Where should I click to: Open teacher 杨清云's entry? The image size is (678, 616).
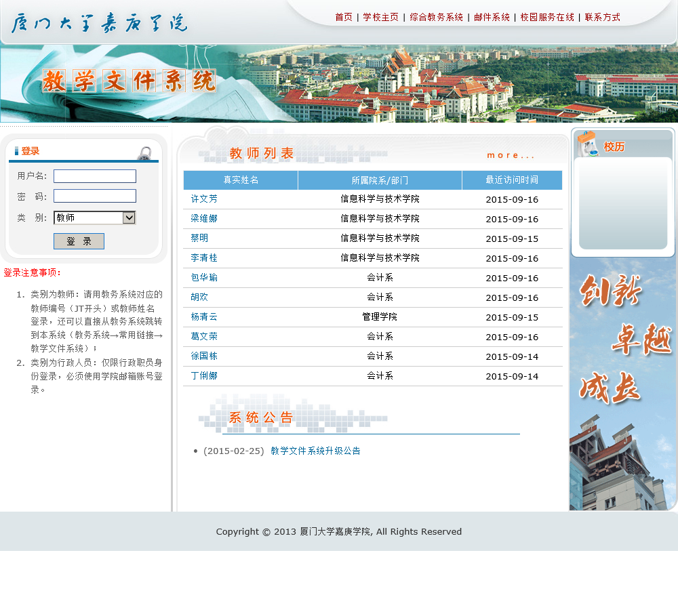tap(204, 317)
